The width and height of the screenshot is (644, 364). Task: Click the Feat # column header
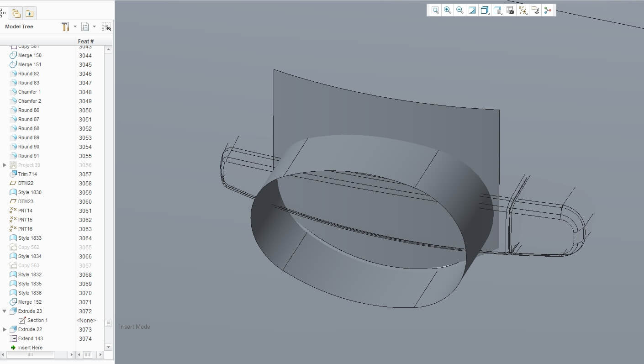(x=86, y=41)
